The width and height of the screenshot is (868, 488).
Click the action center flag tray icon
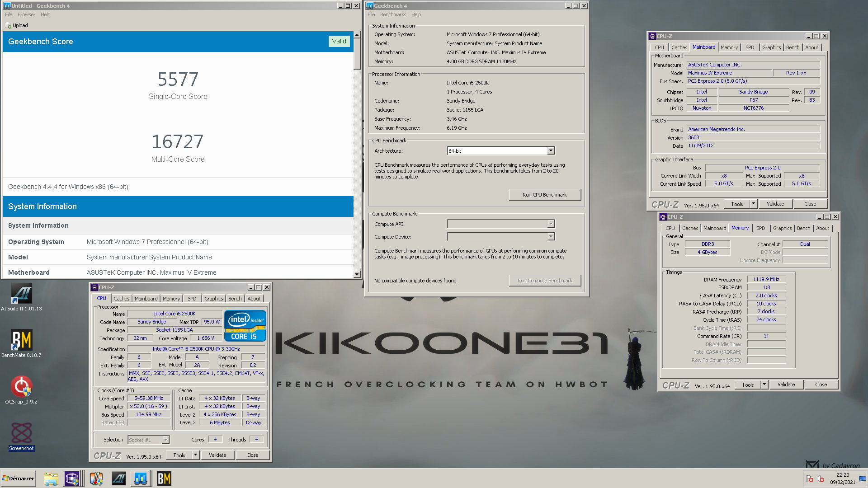click(x=810, y=479)
